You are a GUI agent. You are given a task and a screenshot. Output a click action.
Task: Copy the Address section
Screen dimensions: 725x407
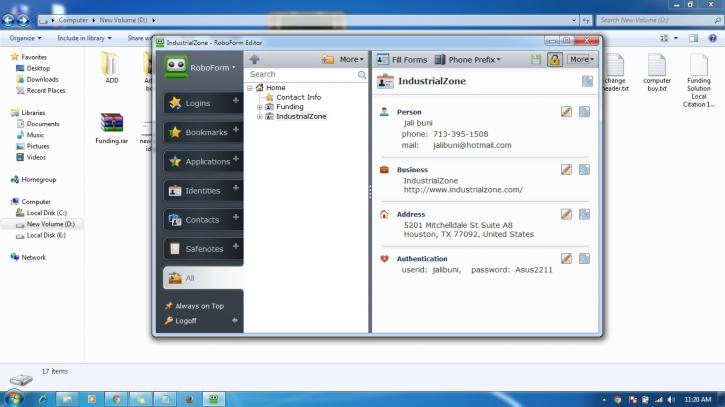tap(584, 214)
